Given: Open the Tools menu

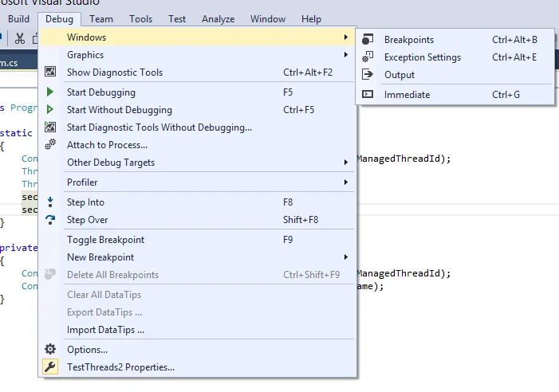Looking at the screenshot, I should [x=140, y=19].
